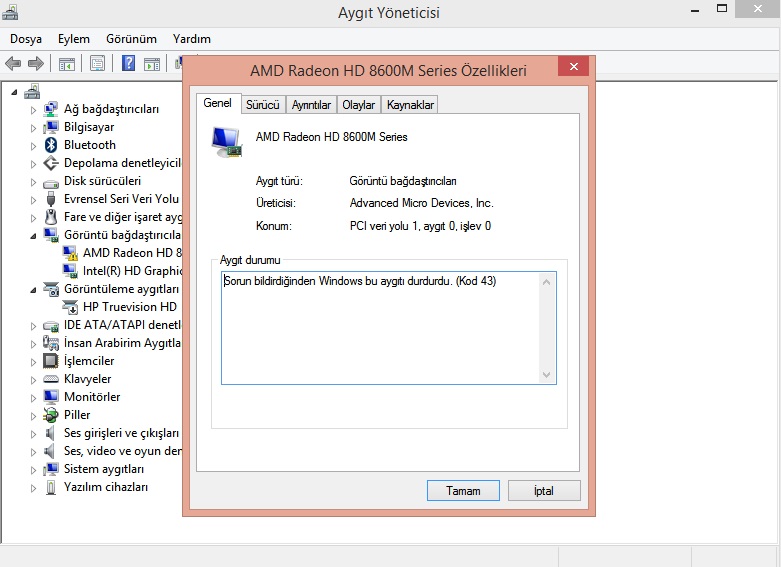Screen dimensions: 781x567
Task: Click the Fare ve diğer işaret mouse icon
Action: point(51,217)
